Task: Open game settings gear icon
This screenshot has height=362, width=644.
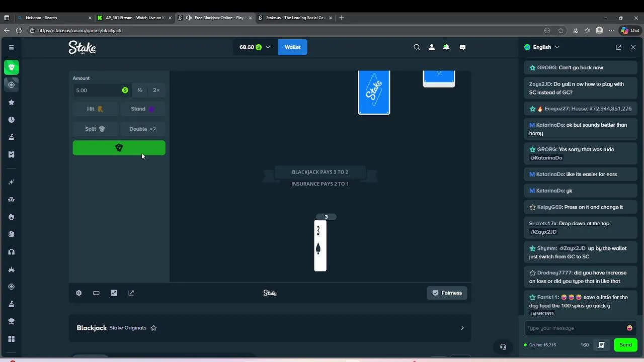Action: [x=78, y=293]
